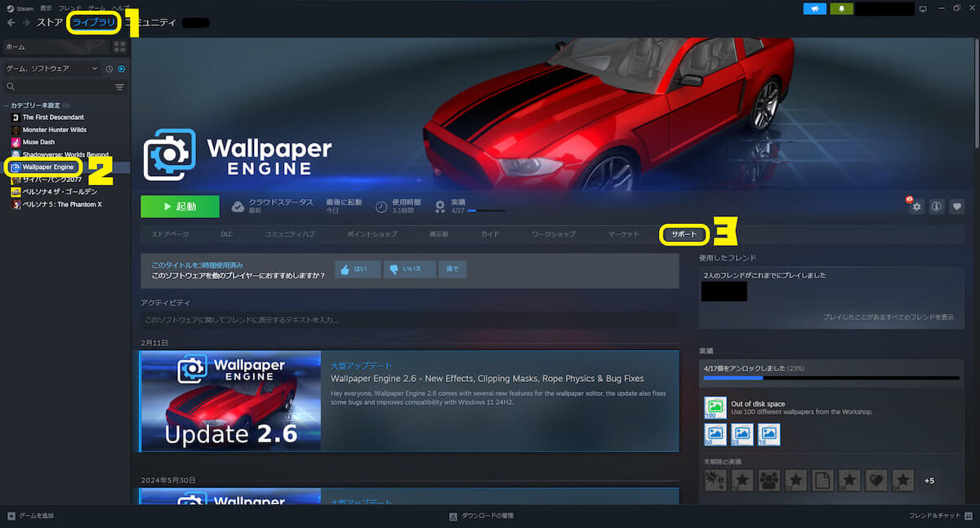Screen dimensions: 980x528
Task: Show all friends who have played link
Action: tap(888, 317)
